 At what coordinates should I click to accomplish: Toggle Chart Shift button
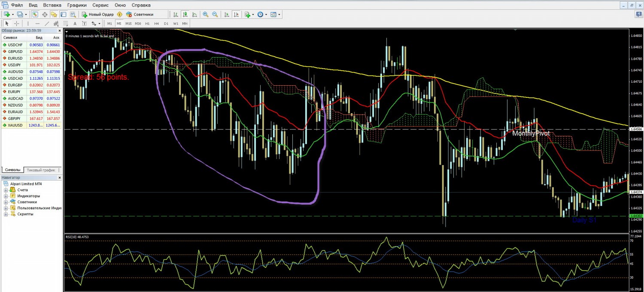(236, 14)
